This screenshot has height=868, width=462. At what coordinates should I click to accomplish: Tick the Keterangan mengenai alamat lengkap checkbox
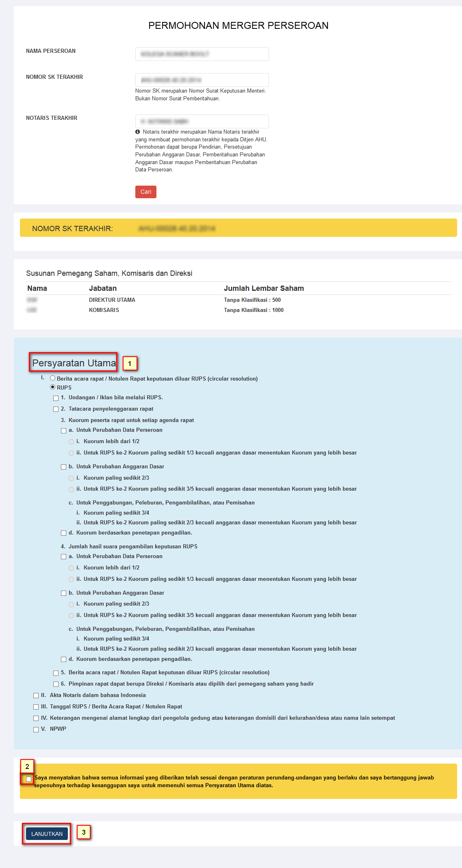pyautogui.click(x=36, y=719)
